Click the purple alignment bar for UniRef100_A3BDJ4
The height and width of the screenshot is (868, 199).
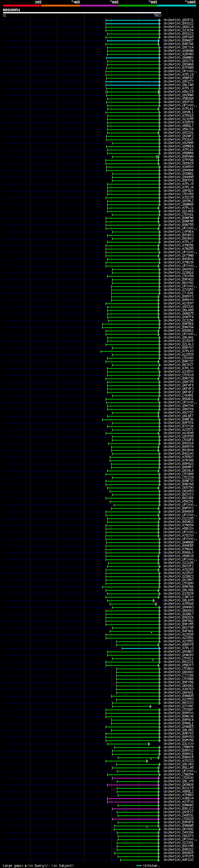(133, 798)
